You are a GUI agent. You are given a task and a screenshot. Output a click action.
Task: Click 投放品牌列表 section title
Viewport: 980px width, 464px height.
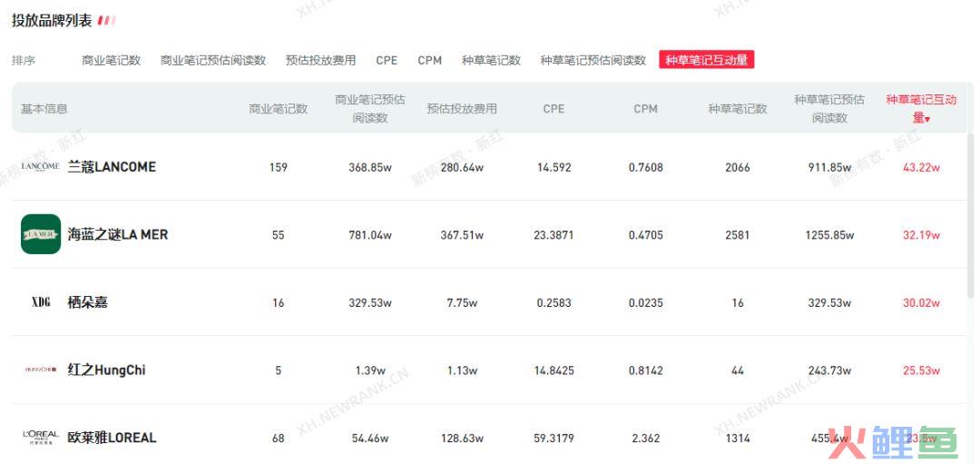click(52, 21)
